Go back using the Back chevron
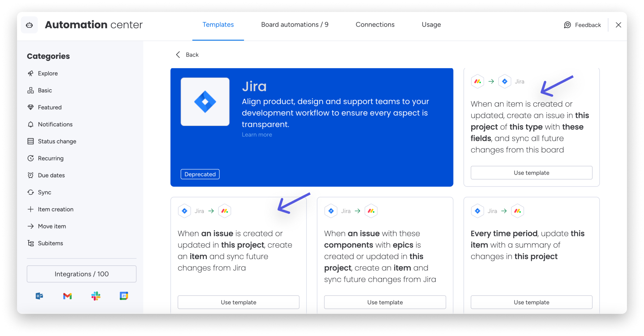 (178, 55)
